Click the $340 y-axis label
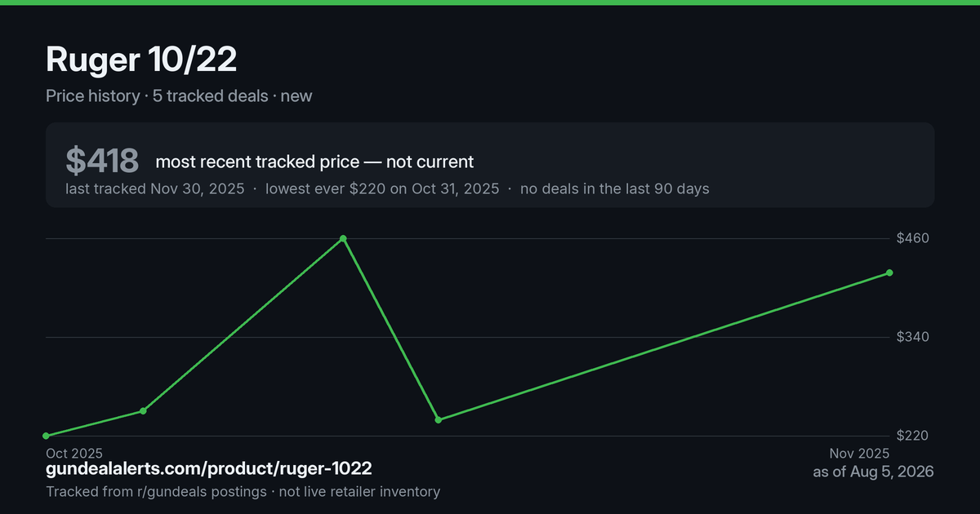The height and width of the screenshot is (514, 980). [x=913, y=337]
